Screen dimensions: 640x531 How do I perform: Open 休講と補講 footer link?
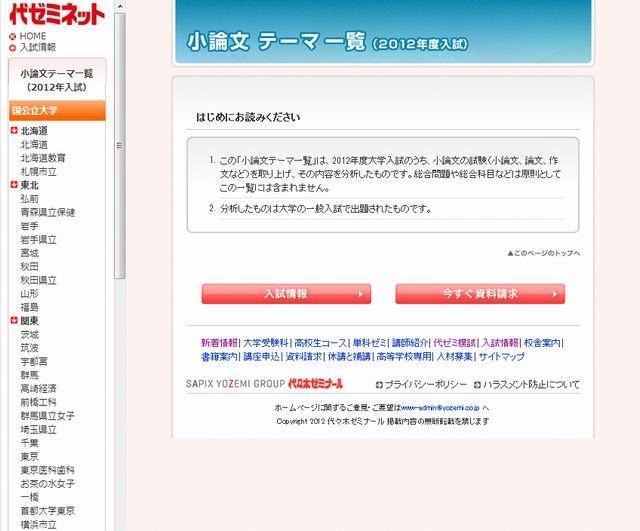(x=349, y=357)
